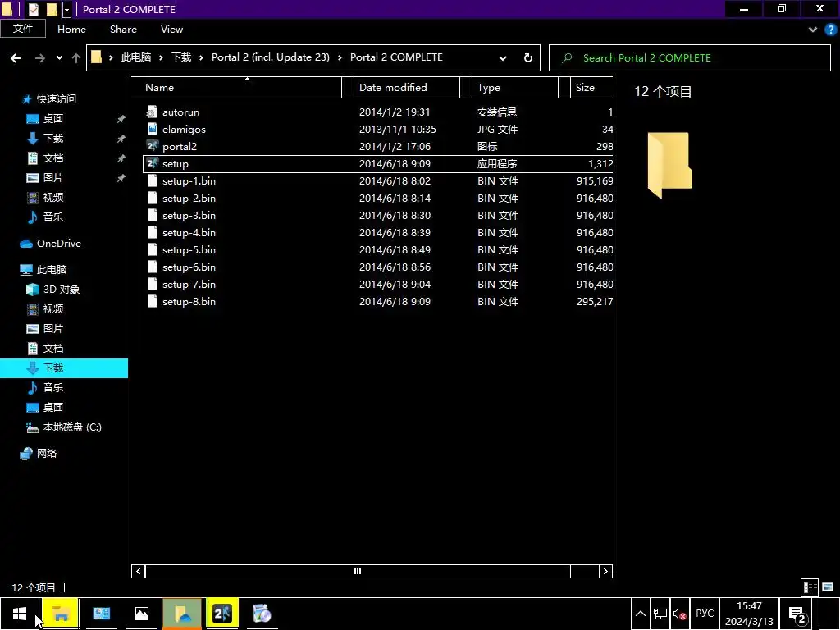Viewport: 840px width, 630px height.
Task: Open the 文件 menu
Action: (23, 29)
